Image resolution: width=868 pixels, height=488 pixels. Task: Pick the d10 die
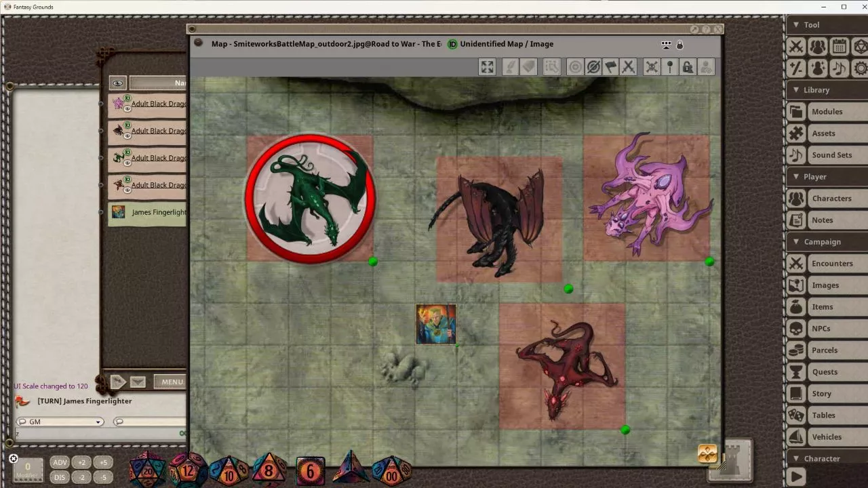tap(229, 470)
